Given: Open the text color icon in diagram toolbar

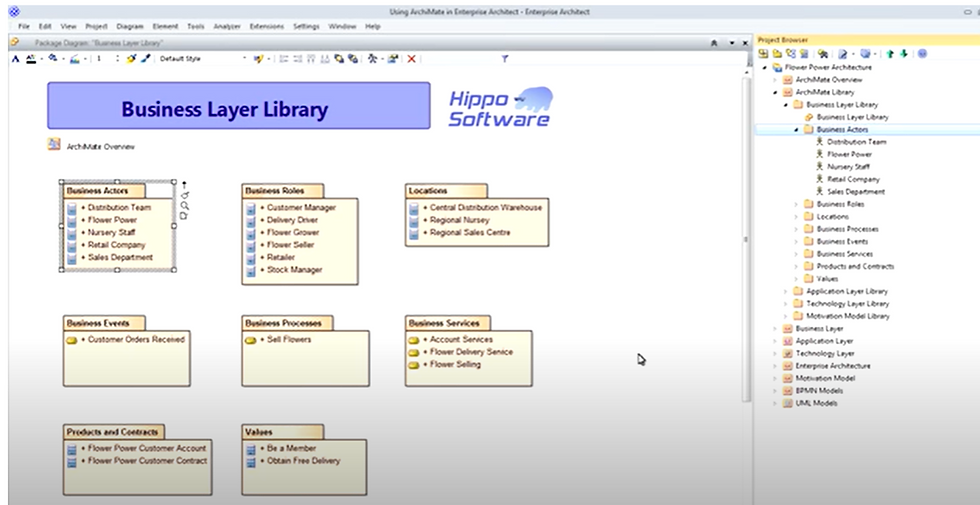Looking at the screenshot, I should coord(31,59).
